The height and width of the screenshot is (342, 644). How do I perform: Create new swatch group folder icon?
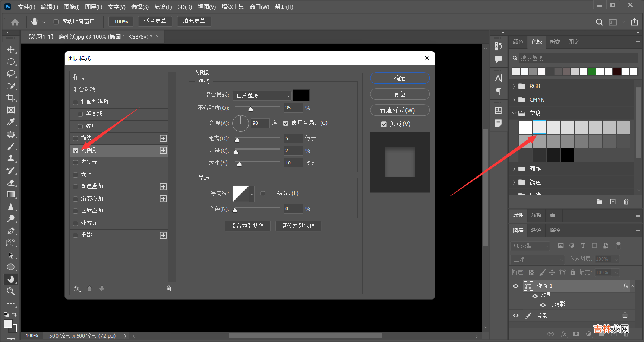point(599,202)
